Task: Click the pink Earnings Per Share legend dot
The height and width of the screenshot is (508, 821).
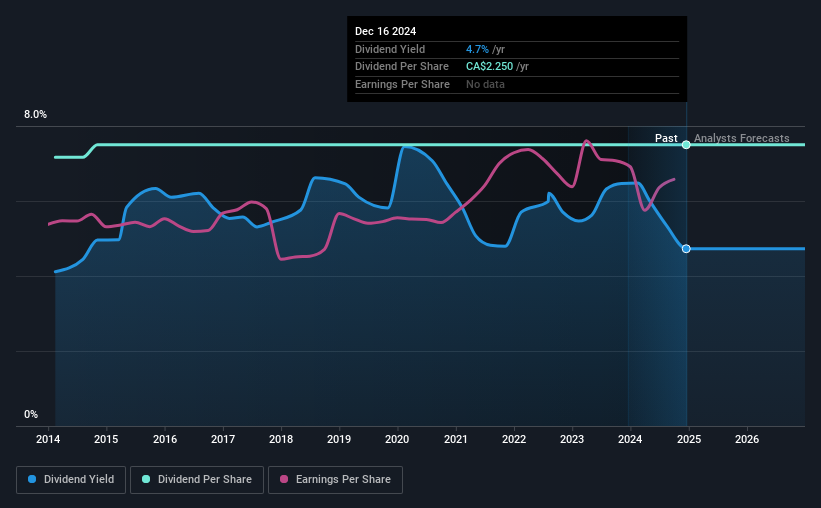Action: [284, 479]
